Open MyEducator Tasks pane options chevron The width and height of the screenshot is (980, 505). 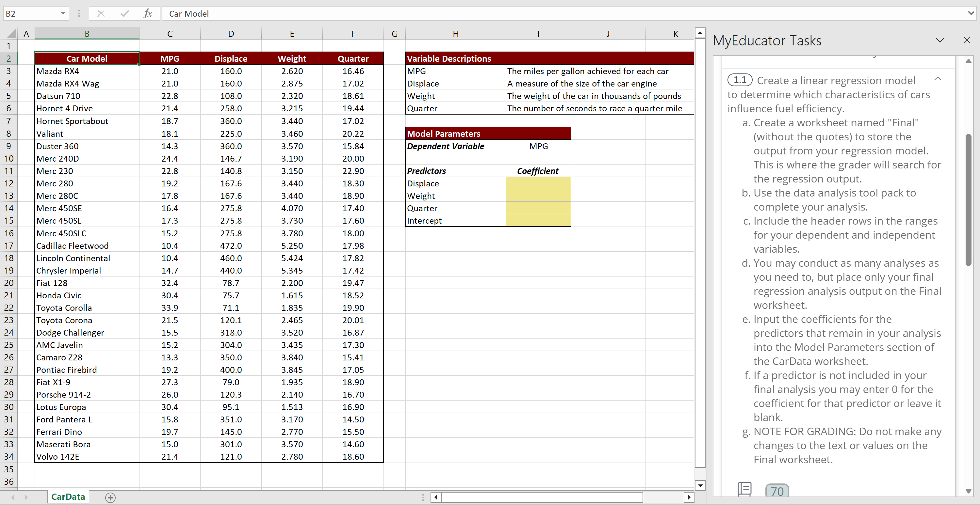tap(940, 40)
